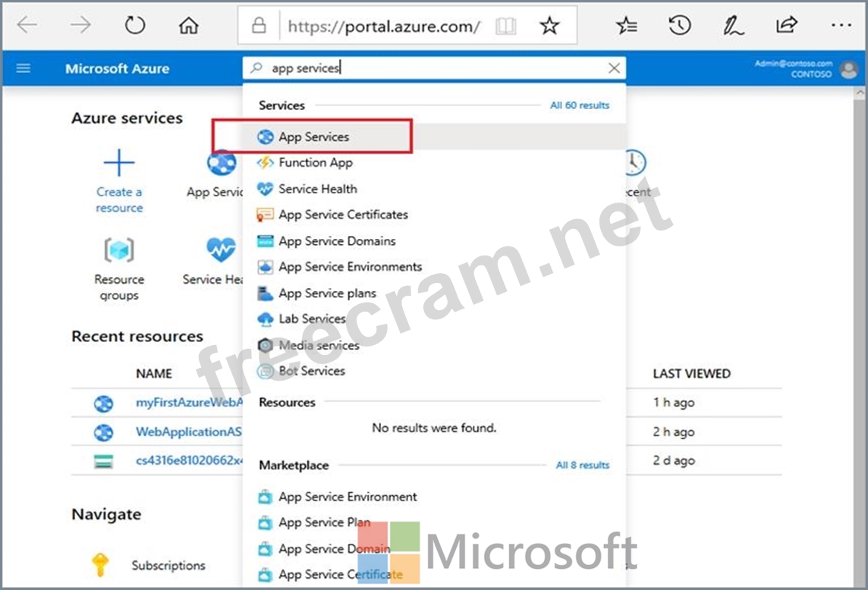
Task: Click the browser home icon
Action: (188, 26)
